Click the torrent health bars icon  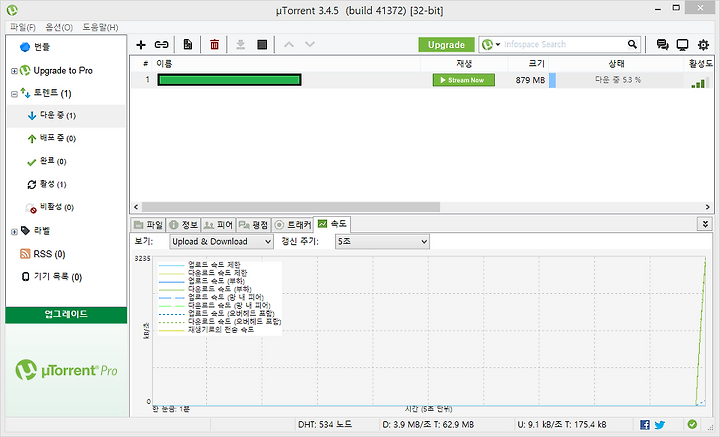698,83
